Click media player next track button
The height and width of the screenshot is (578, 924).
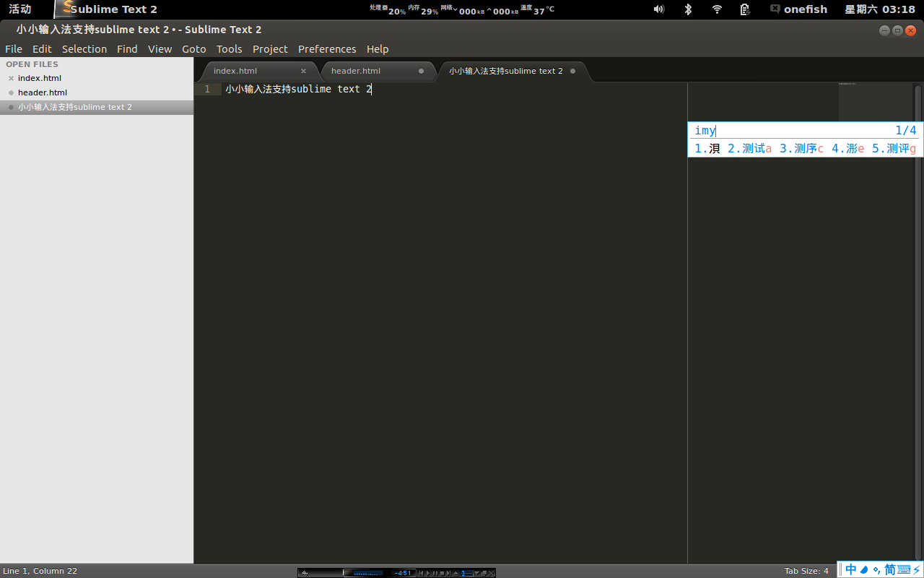(x=448, y=573)
